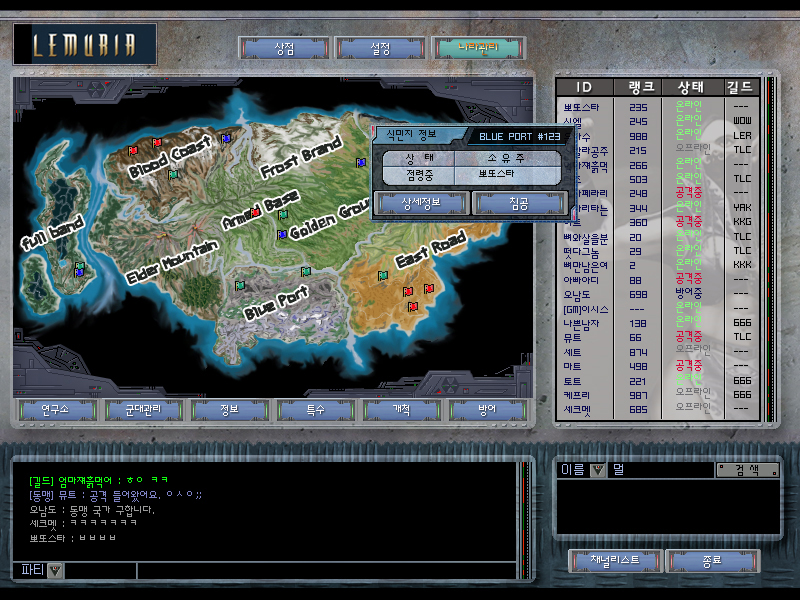Click the 종료 exit button
The height and width of the screenshot is (600, 800).
713,560
